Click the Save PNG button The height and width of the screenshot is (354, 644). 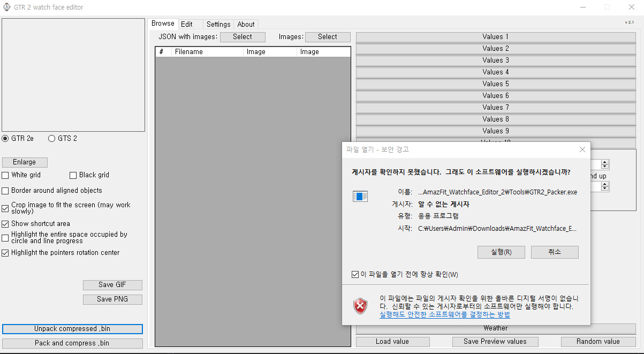[112, 299]
